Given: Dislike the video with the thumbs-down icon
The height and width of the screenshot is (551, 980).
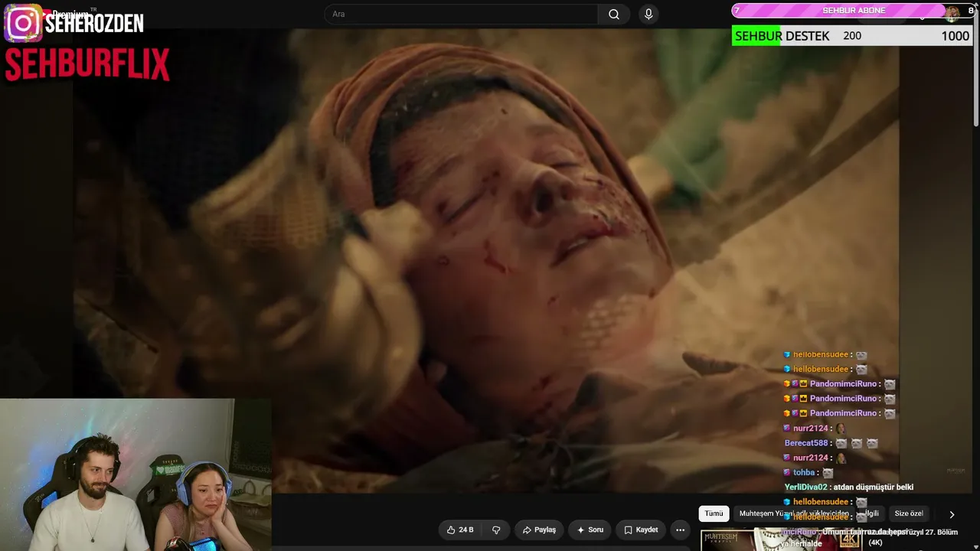Looking at the screenshot, I should (x=496, y=530).
